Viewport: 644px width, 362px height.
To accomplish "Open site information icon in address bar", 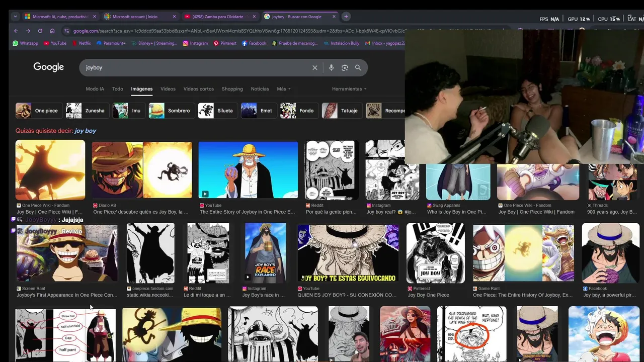I will [66, 31].
